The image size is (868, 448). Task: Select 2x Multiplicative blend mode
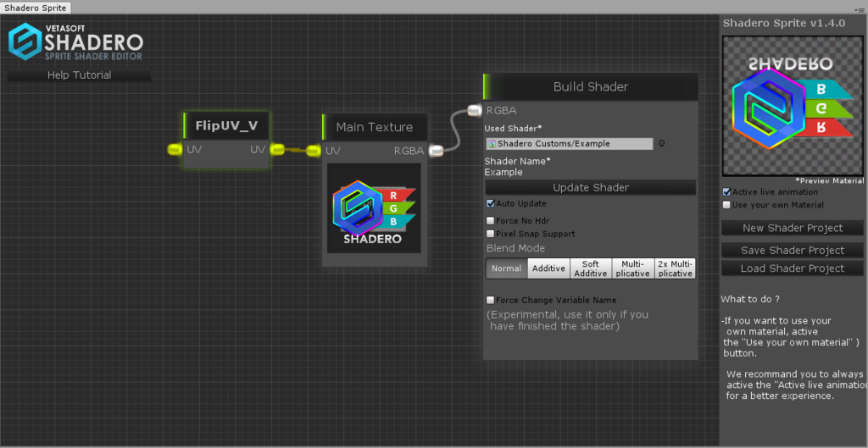click(x=675, y=268)
